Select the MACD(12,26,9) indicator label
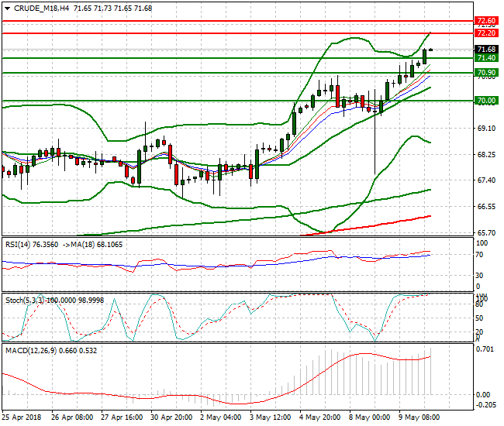Viewport: 504px width, 426px height. coord(31,351)
